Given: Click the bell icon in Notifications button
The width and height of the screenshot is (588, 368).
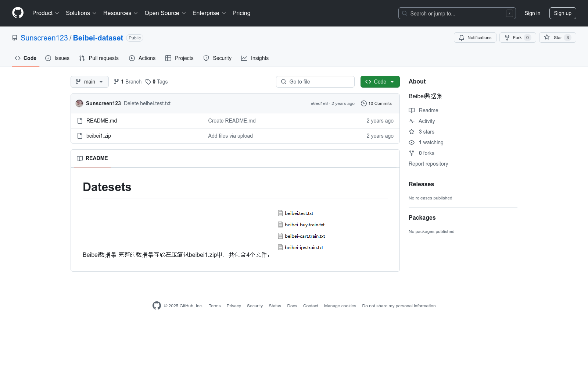Looking at the screenshot, I should [462, 38].
